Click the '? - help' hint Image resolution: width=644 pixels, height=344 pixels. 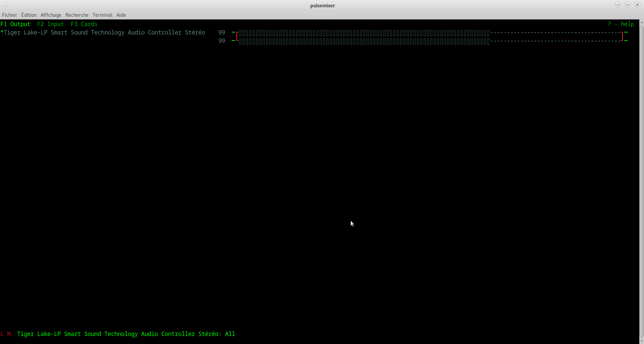click(x=621, y=24)
